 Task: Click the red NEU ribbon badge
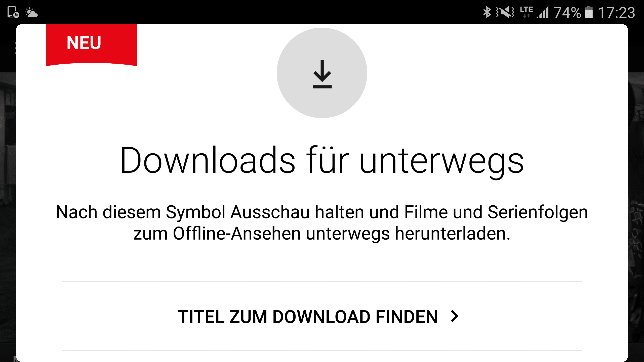click(92, 45)
